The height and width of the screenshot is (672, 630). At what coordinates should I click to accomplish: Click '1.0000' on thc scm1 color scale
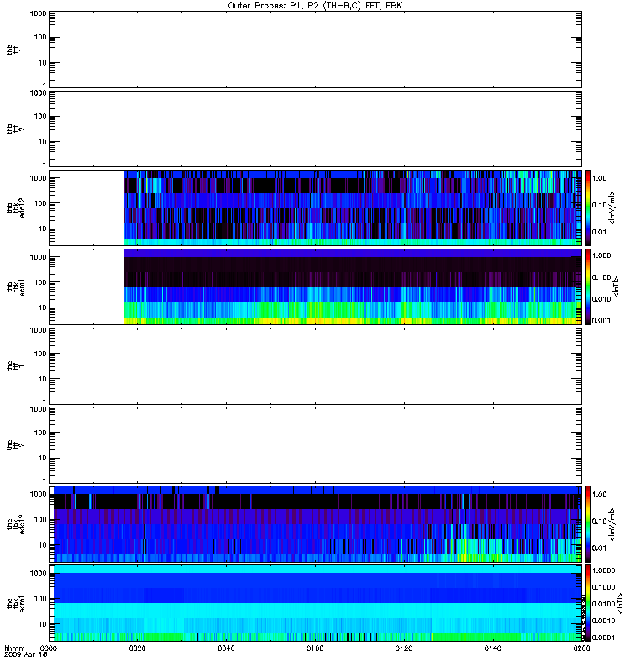pyautogui.click(x=603, y=570)
